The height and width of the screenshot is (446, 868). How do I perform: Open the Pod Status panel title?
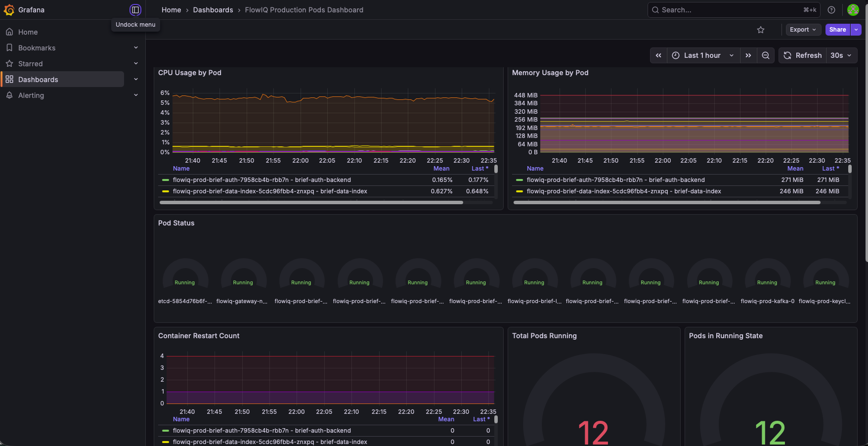pos(176,223)
